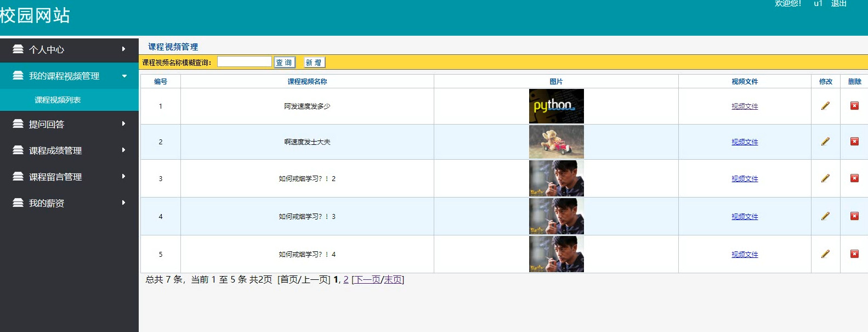This screenshot has height=332, width=868.
Task: Click the 校园网站 site title
Action: (35, 15)
